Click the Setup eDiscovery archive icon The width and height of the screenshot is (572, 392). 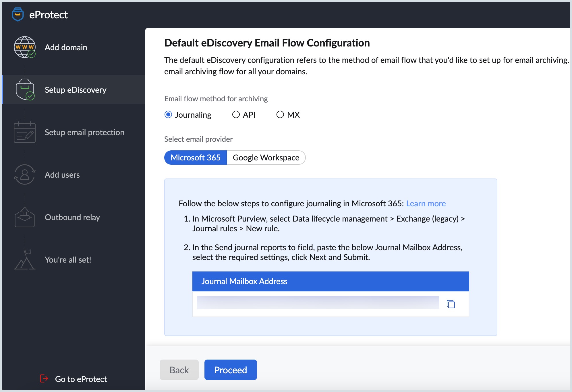click(25, 90)
